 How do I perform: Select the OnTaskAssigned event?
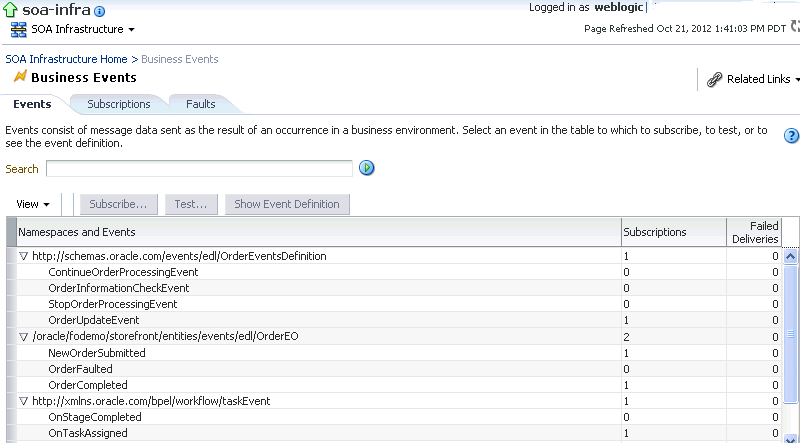click(88, 433)
